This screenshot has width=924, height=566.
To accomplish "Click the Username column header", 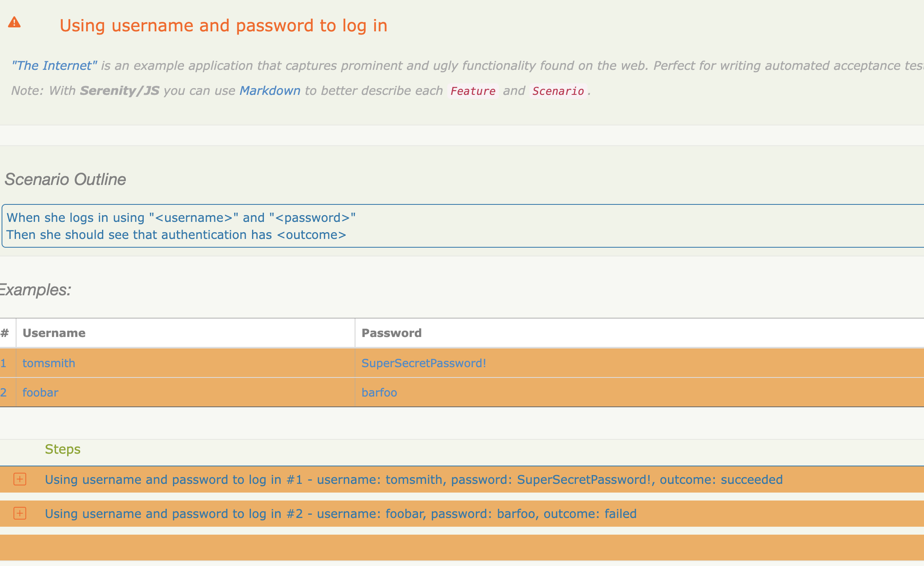I will tap(54, 333).
